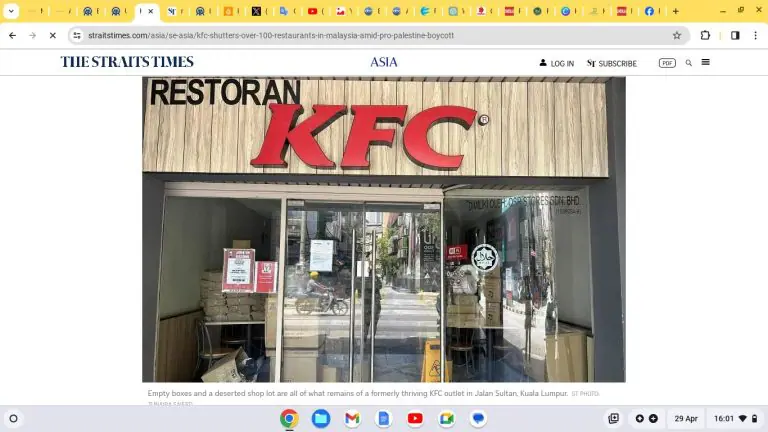Viewport: 768px width, 432px height.
Task: Go to The Straits Times homepage logo
Action: pos(127,62)
